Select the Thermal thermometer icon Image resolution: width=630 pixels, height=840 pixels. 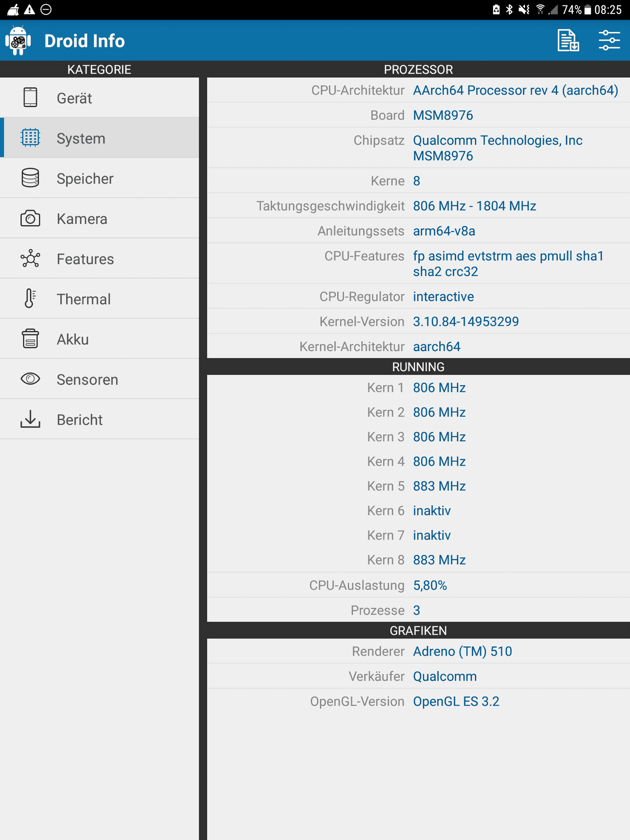tap(30, 299)
